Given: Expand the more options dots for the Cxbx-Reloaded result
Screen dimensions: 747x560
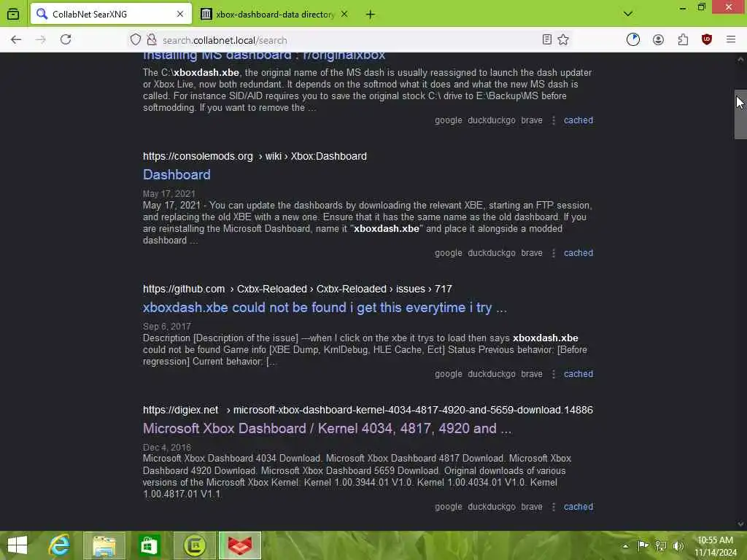Looking at the screenshot, I should 553,374.
